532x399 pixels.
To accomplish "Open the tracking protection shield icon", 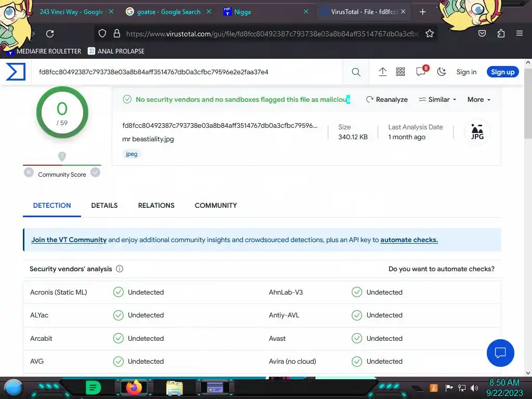I will click(102, 34).
